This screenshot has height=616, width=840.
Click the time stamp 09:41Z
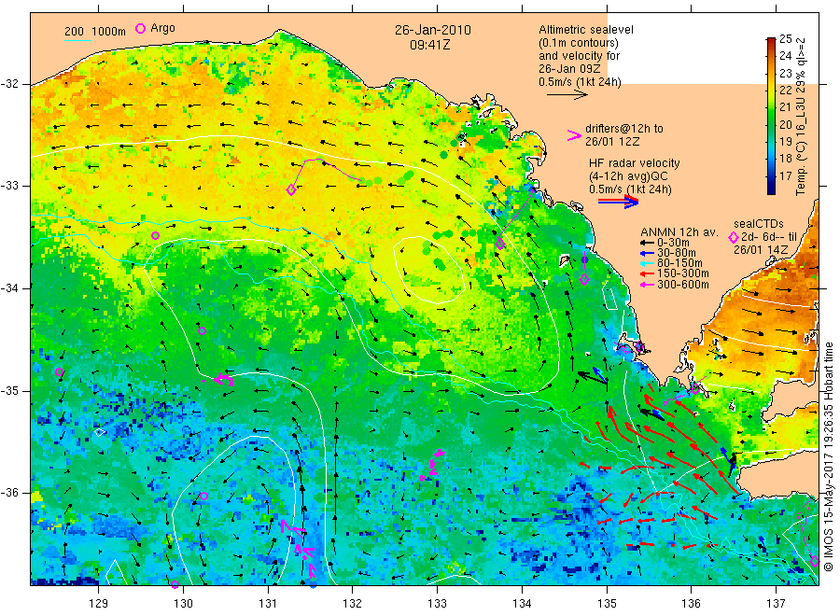coord(430,45)
